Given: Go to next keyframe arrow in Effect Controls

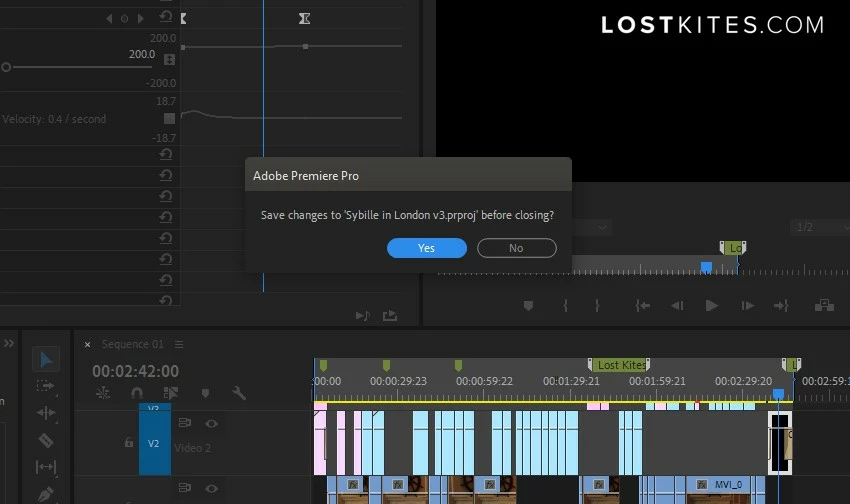Looking at the screenshot, I should click(x=140, y=18).
